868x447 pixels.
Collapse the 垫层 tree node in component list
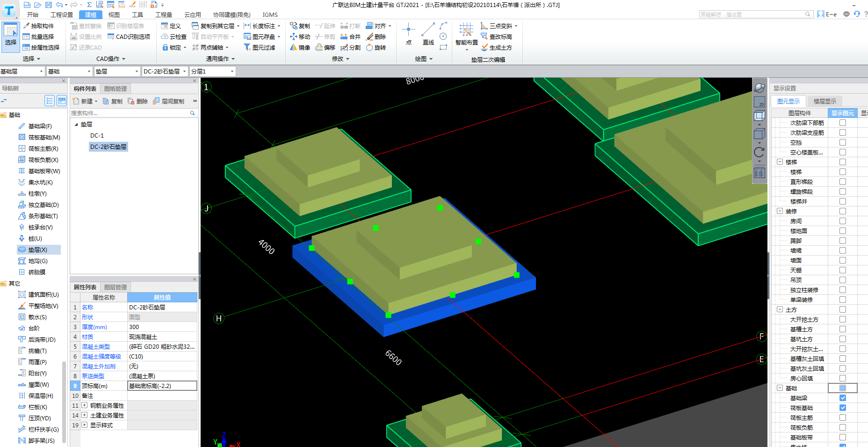click(76, 125)
